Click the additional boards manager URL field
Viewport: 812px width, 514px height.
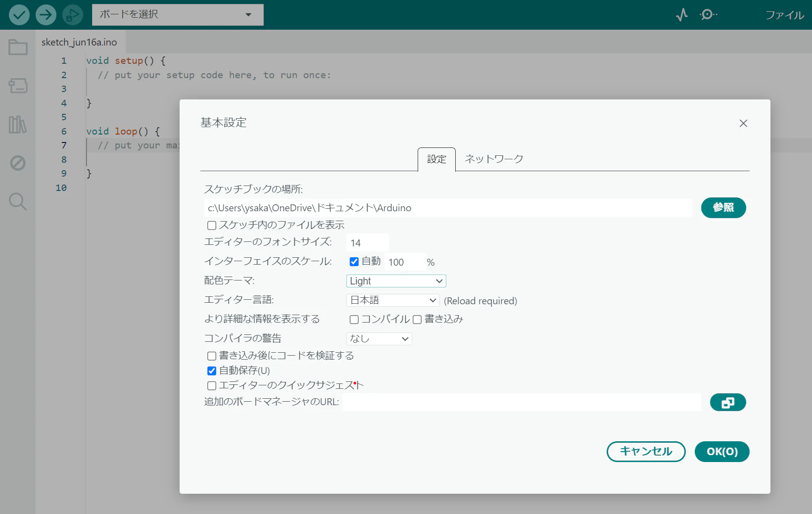click(x=522, y=402)
